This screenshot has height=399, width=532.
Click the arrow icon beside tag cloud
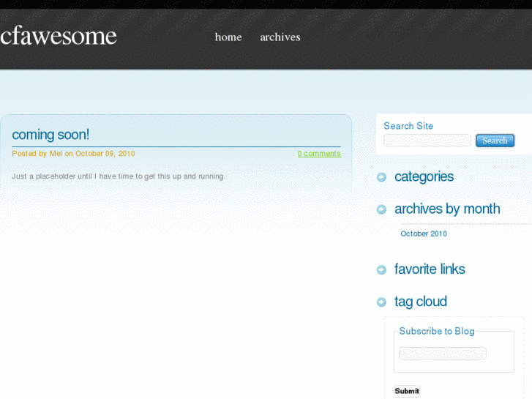coord(381,302)
